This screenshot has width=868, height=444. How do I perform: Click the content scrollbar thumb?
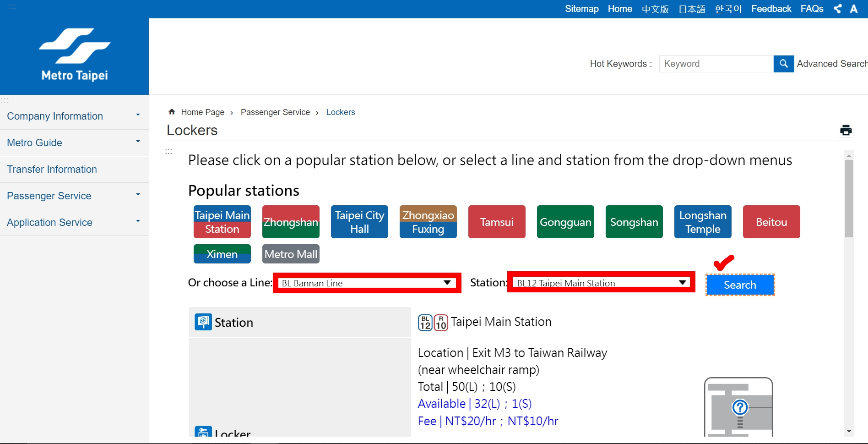tap(849, 198)
